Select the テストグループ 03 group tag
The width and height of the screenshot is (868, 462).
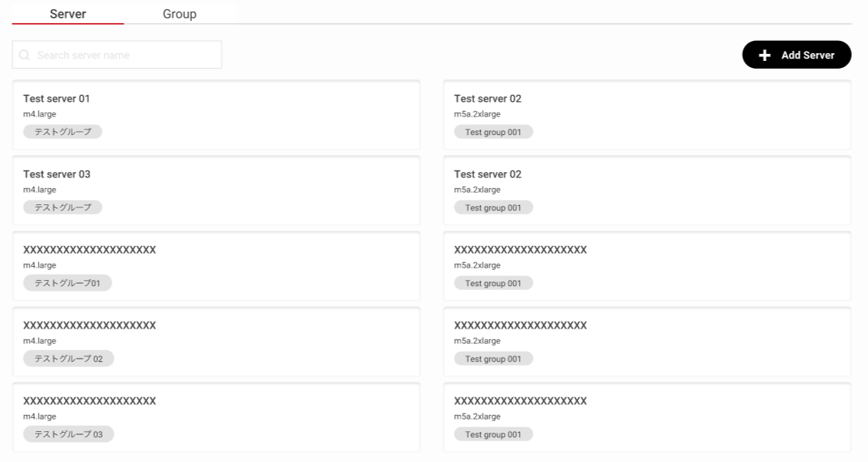pyautogui.click(x=69, y=434)
